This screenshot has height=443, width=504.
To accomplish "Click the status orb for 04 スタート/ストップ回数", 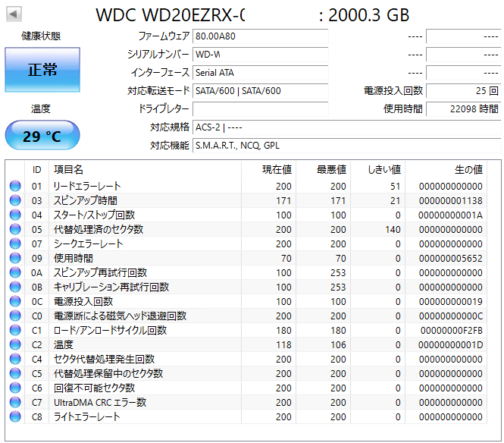I will 15,215.
